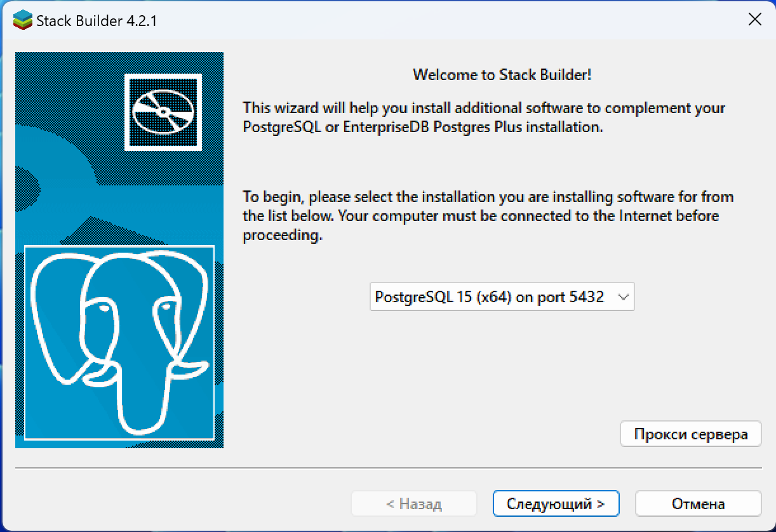Click the CD disc icon in banner
The image size is (776, 532).
tap(163, 111)
